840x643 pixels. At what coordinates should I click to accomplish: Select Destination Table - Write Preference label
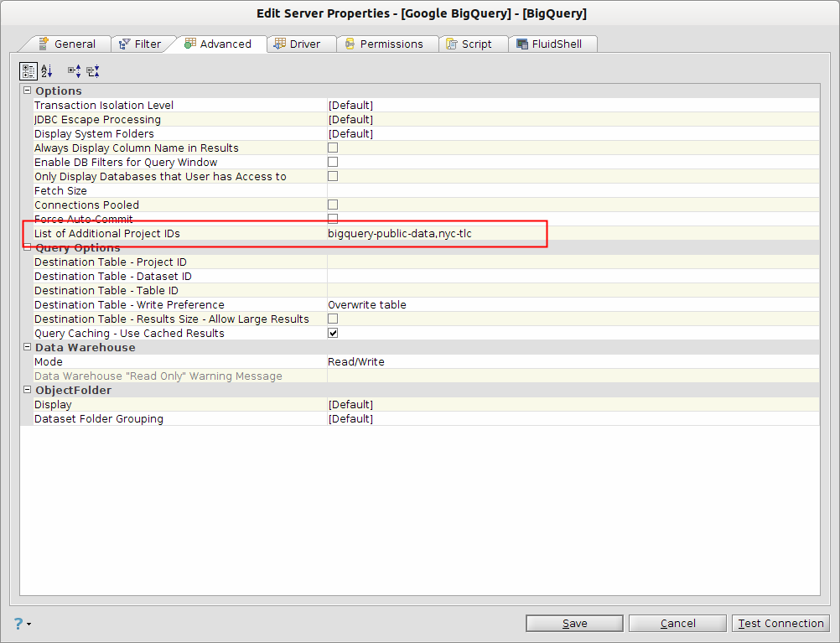point(129,305)
